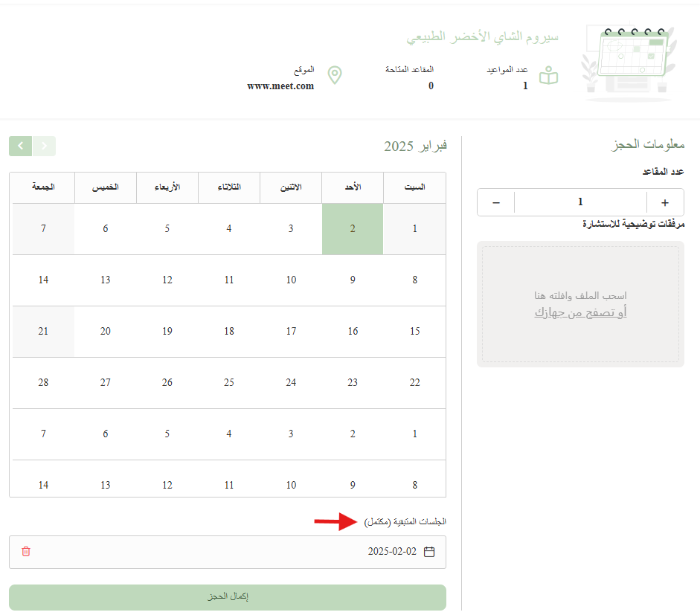Click the معلومات الحجز heading
700x615 pixels.
tap(648, 144)
